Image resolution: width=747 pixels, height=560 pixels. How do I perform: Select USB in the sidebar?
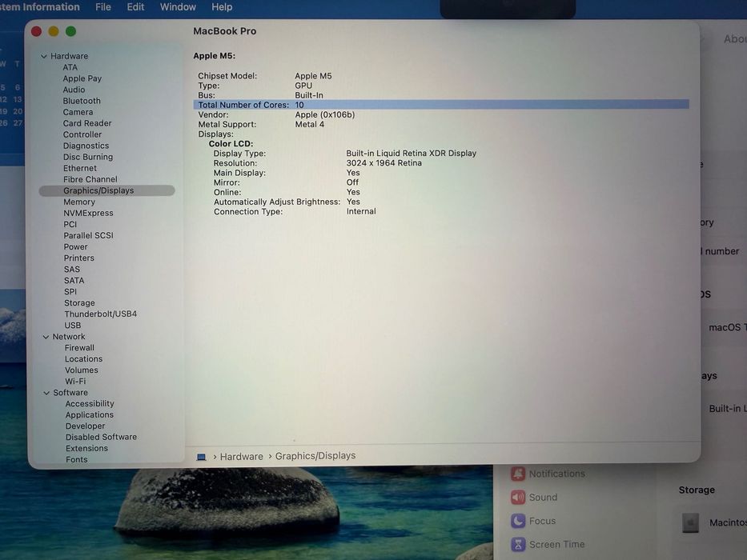72,326
